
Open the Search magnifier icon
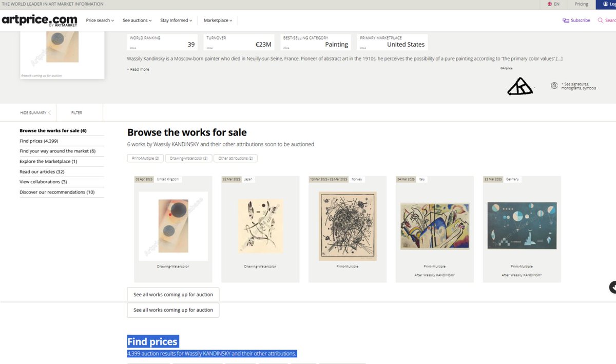pos(601,21)
